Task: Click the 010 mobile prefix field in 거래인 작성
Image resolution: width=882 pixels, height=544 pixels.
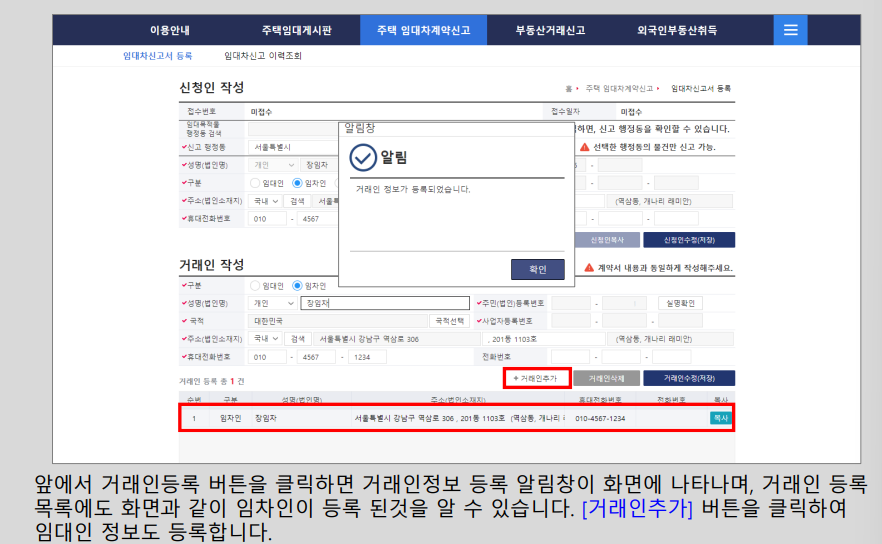Action: [267, 357]
